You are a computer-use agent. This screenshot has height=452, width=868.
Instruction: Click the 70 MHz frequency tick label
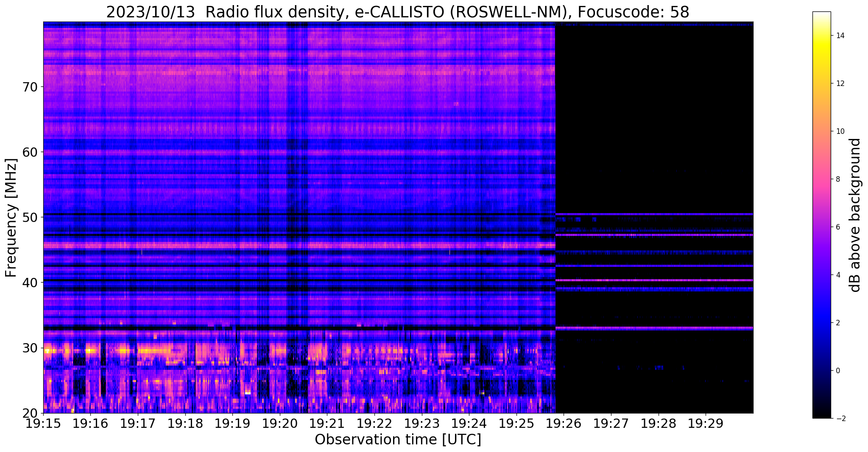30,87
